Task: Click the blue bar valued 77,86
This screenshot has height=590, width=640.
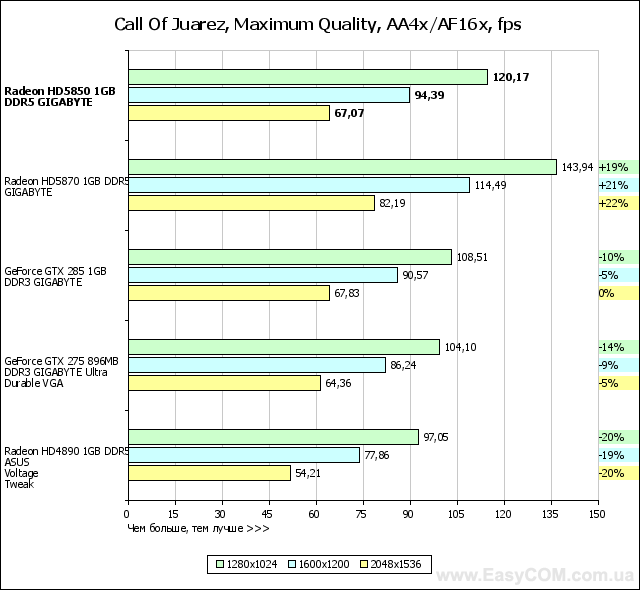Action: (x=244, y=455)
